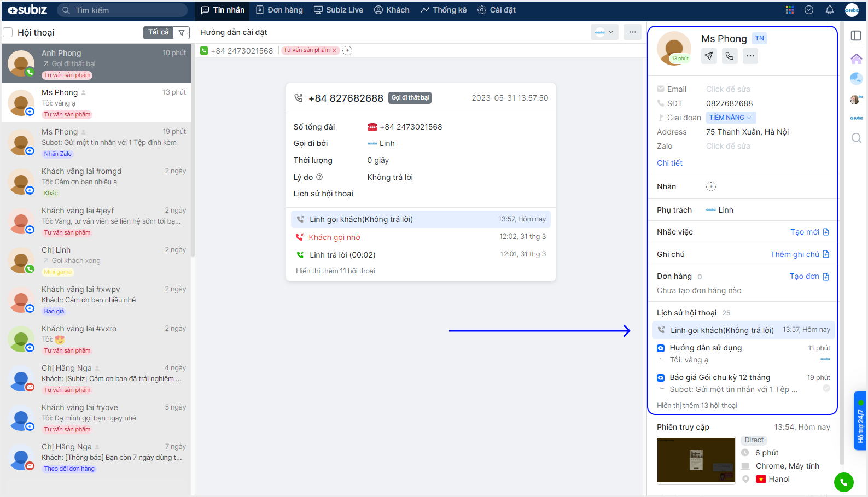Toggle the right sidebar panel icon
The width and height of the screenshot is (868, 497).
(856, 36)
